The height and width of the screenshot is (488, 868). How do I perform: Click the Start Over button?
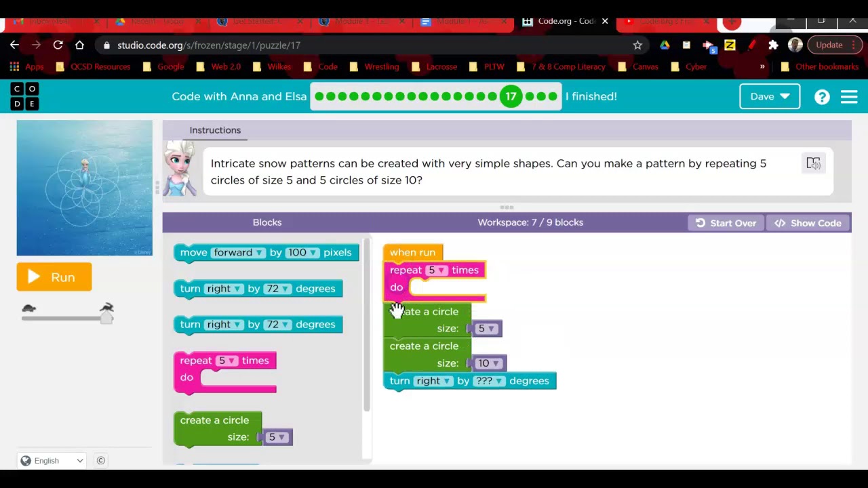[726, 223]
